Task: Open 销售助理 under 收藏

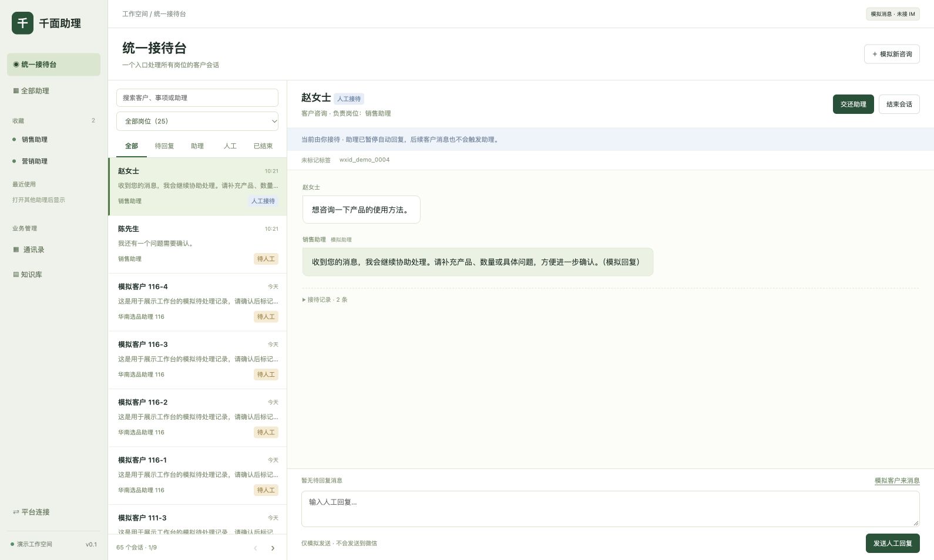Action: pyautogui.click(x=53, y=140)
